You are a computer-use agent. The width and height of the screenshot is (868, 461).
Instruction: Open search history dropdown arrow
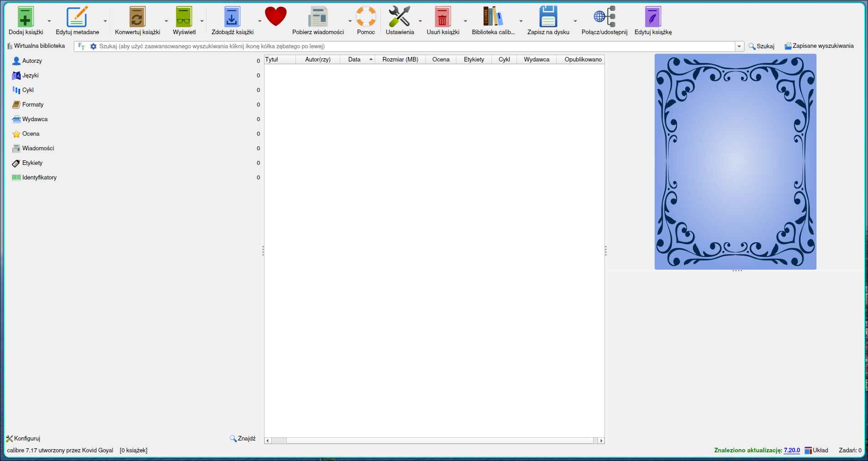[x=739, y=46]
